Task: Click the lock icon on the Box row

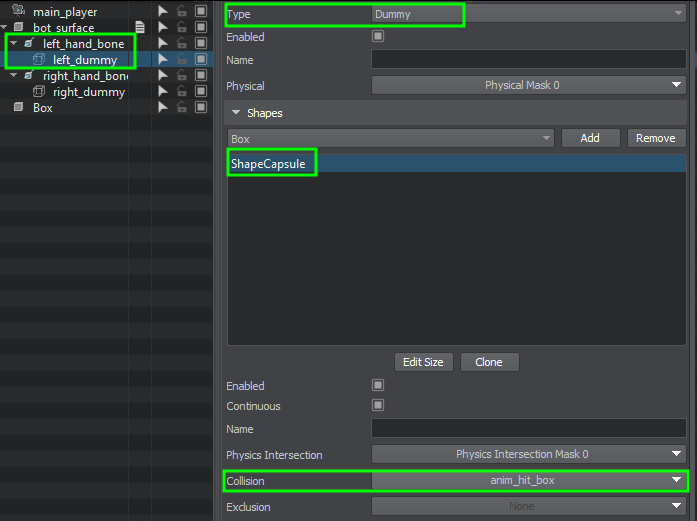Action: click(181, 108)
